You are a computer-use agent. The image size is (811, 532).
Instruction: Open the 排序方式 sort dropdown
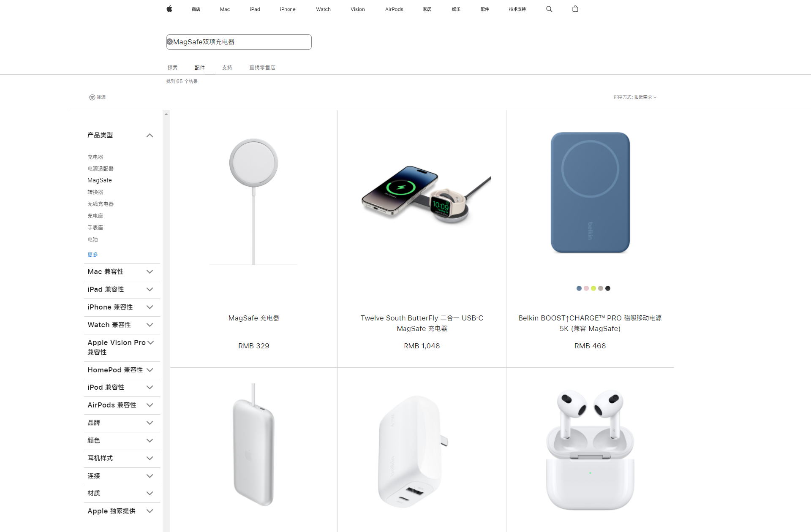tap(635, 97)
